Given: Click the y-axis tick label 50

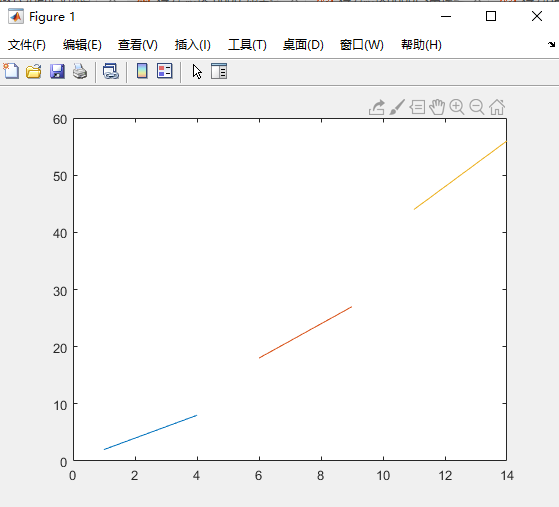Looking at the screenshot, I should point(60,176).
